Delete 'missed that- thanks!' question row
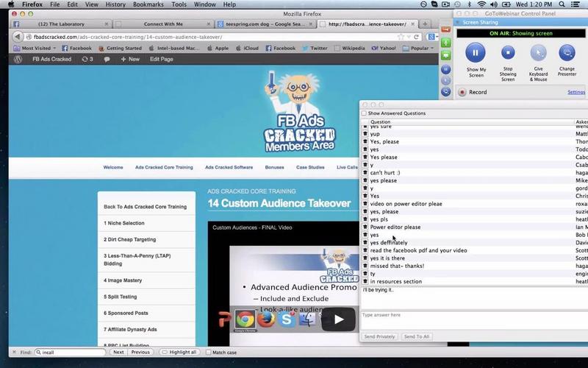 point(365,266)
